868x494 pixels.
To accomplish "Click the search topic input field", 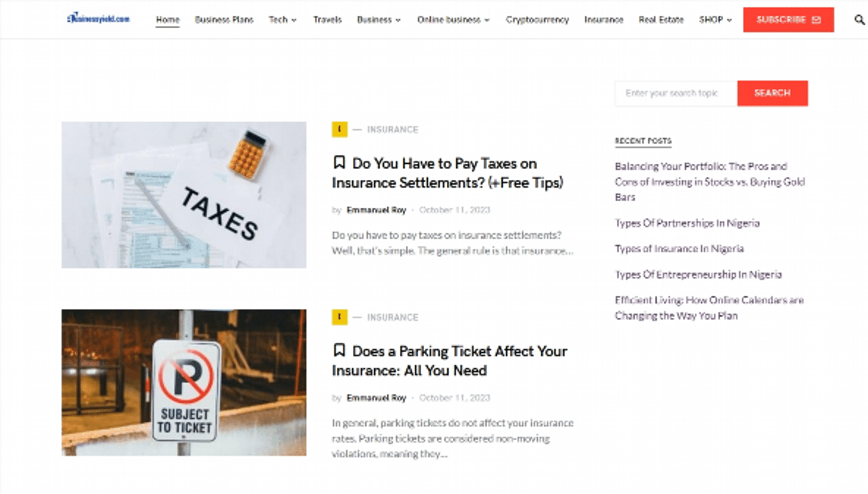I will tap(675, 93).
